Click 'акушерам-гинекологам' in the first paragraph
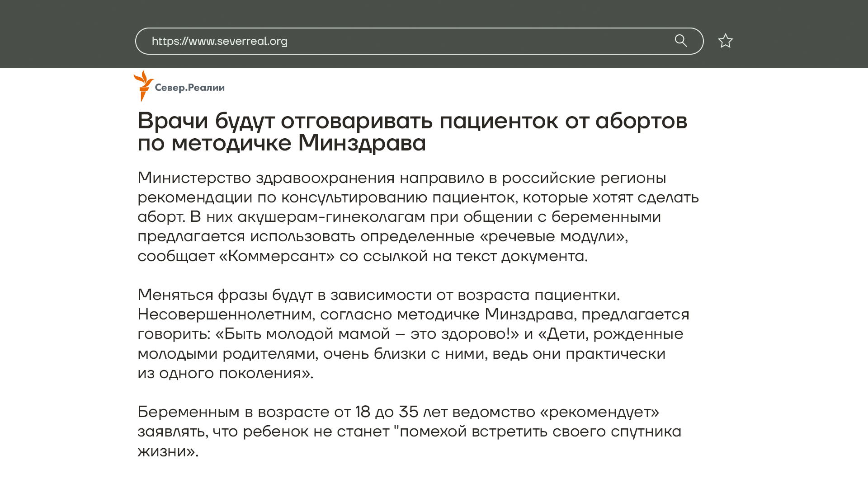 331,217
